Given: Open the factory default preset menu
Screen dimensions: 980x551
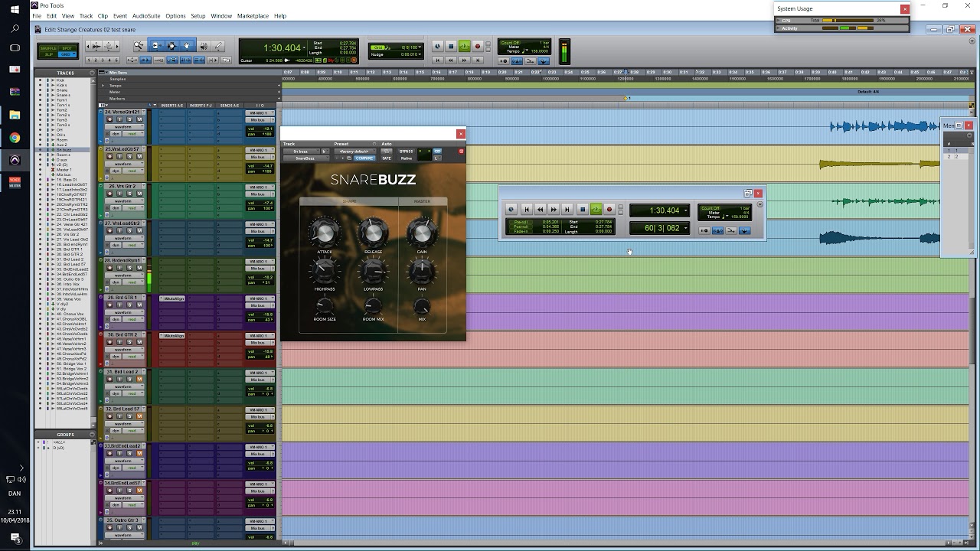Looking at the screenshot, I should (x=355, y=152).
